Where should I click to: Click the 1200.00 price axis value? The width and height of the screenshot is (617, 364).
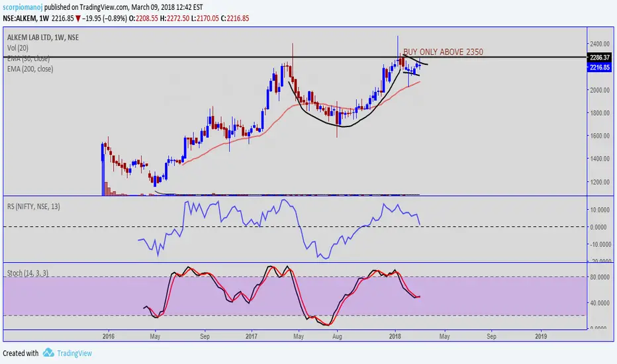(599, 182)
